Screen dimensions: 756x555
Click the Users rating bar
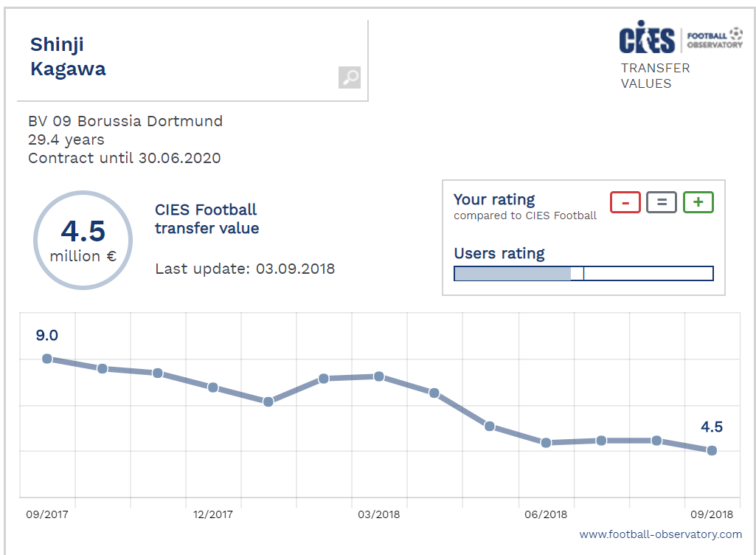[583, 274]
